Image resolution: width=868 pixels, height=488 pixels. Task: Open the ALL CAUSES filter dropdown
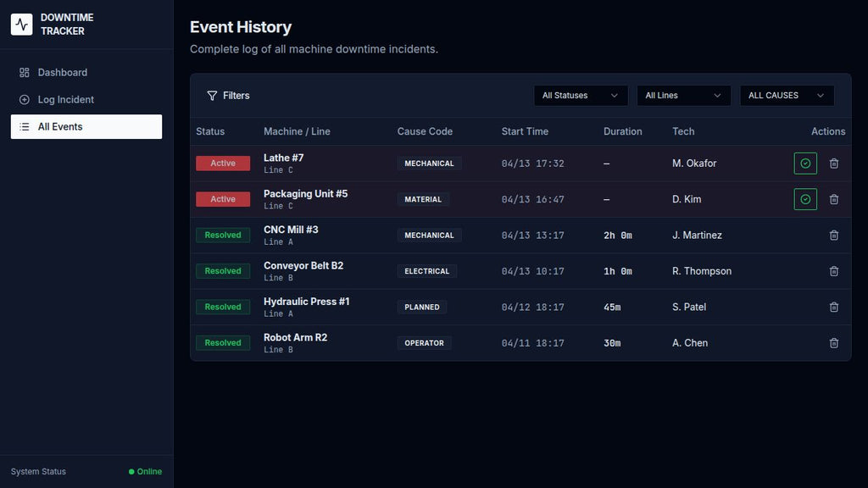pos(787,96)
